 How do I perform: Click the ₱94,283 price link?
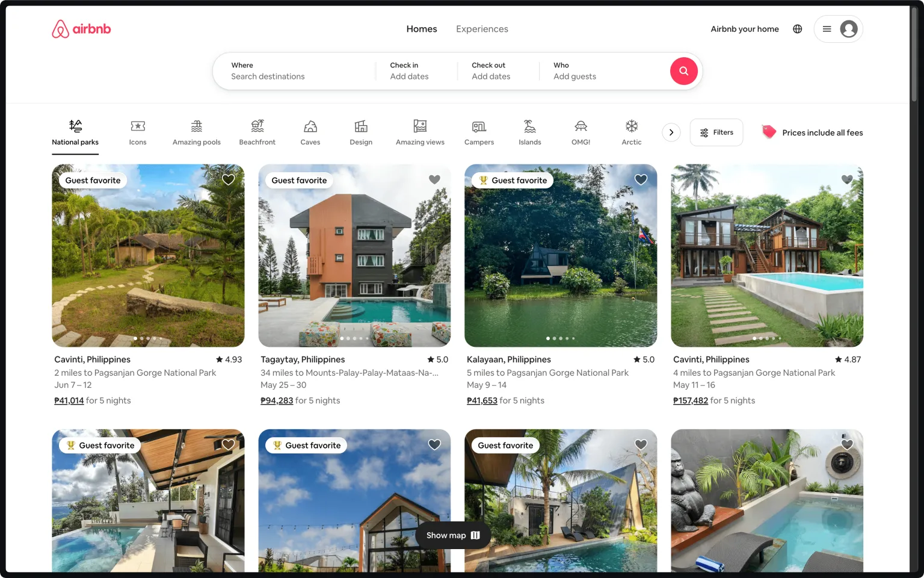point(277,400)
